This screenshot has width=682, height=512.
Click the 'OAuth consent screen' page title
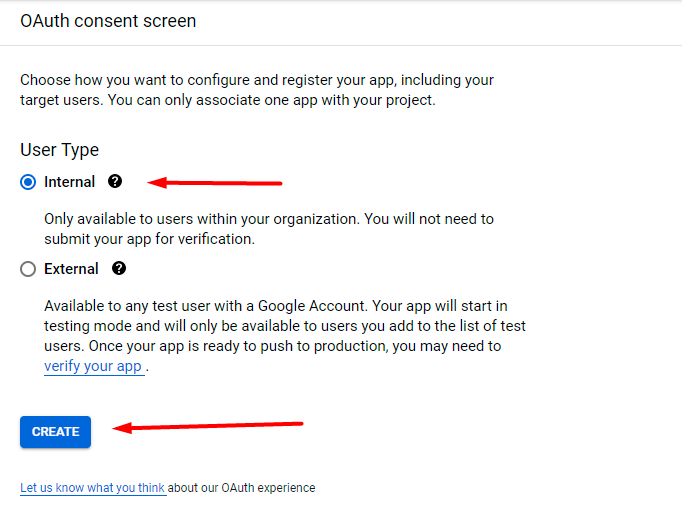[x=108, y=20]
